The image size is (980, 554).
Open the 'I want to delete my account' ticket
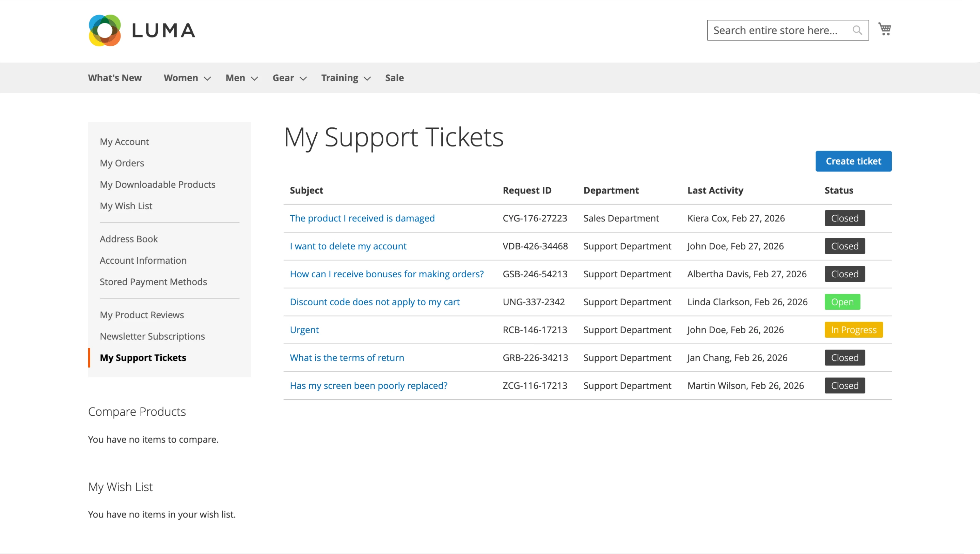(348, 246)
